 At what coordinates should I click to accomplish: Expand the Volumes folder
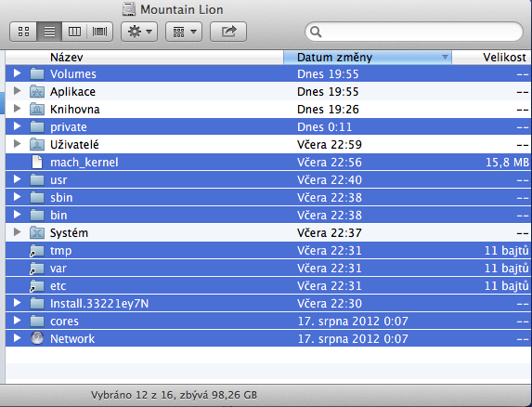click(17, 73)
